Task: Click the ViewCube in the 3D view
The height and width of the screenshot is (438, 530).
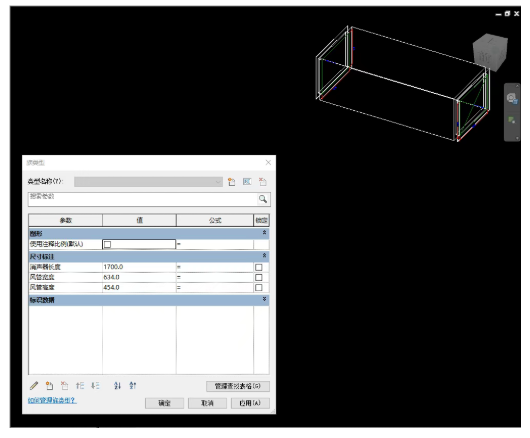Action: coord(490,52)
